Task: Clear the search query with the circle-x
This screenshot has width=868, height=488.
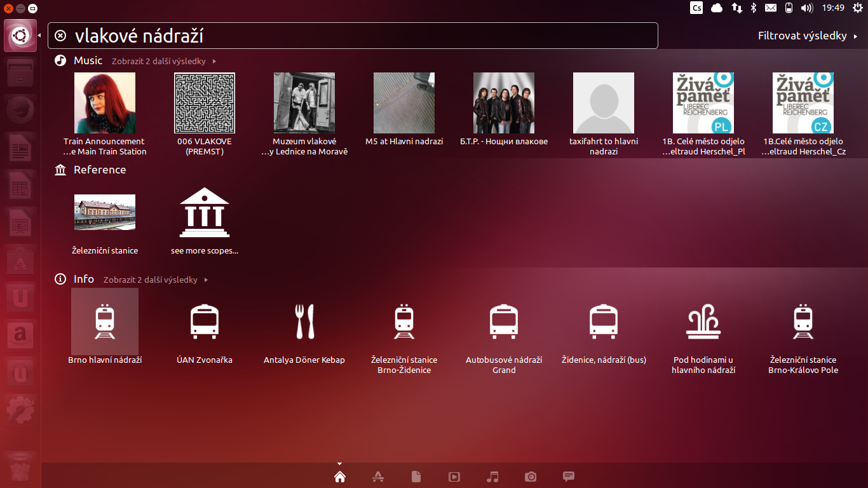Action: tap(61, 36)
